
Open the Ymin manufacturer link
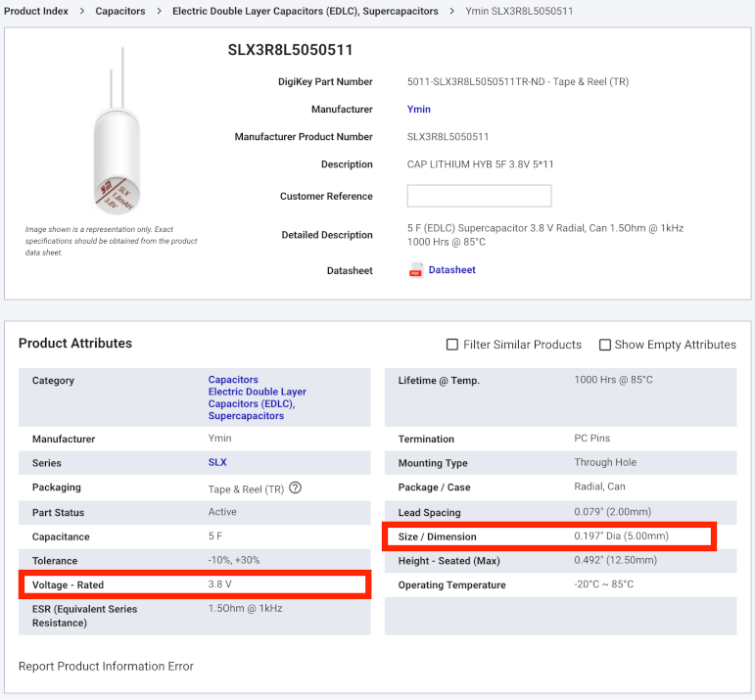pyautogui.click(x=419, y=110)
